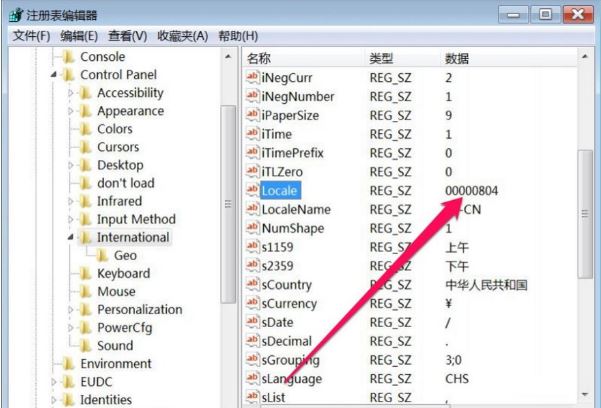Click the sCountry string value icon
This screenshot has width=601, height=408.
click(x=252, y=285)
